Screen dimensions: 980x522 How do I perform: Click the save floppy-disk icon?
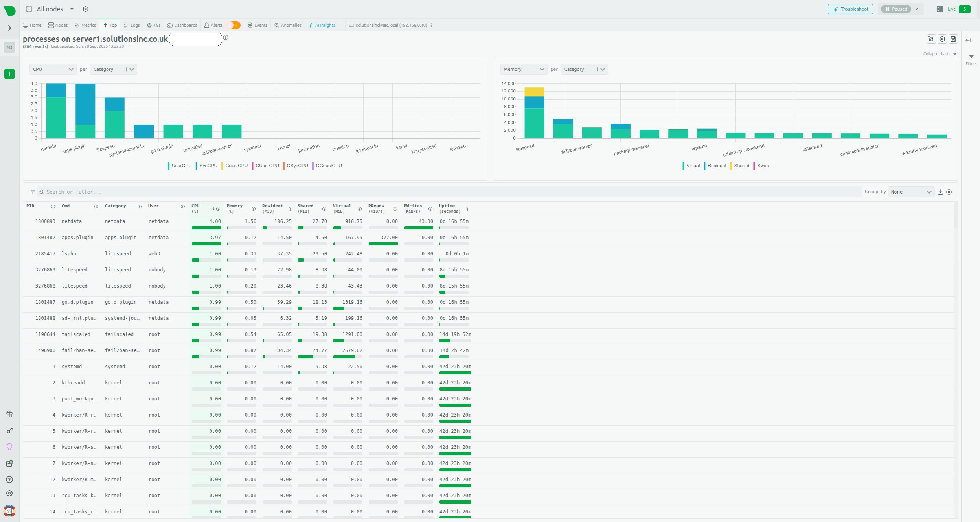pyautogui.click(x=953, y=39)
